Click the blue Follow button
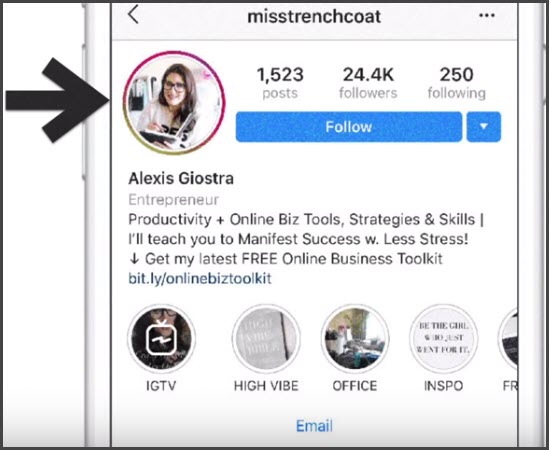The height and width of the screenshot is (450, 549). tap(349, 127)
